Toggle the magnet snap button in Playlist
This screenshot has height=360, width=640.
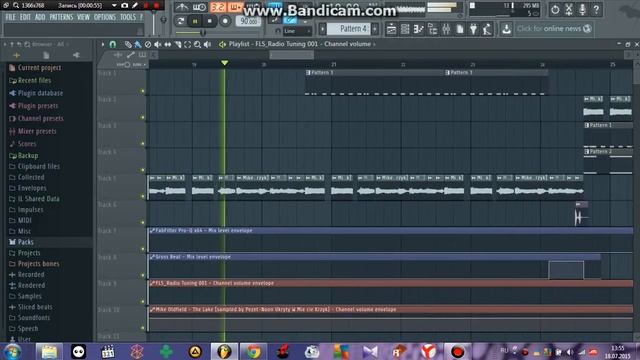tap(113, 44)
